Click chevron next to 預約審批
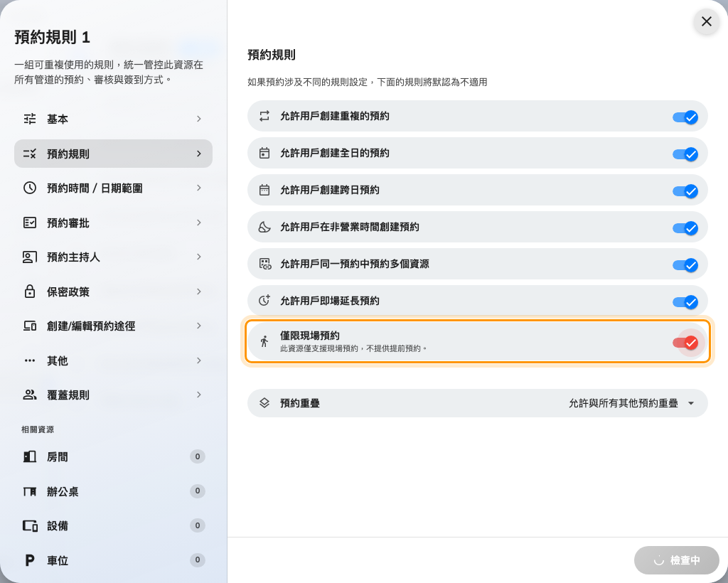 pos(199,223)
